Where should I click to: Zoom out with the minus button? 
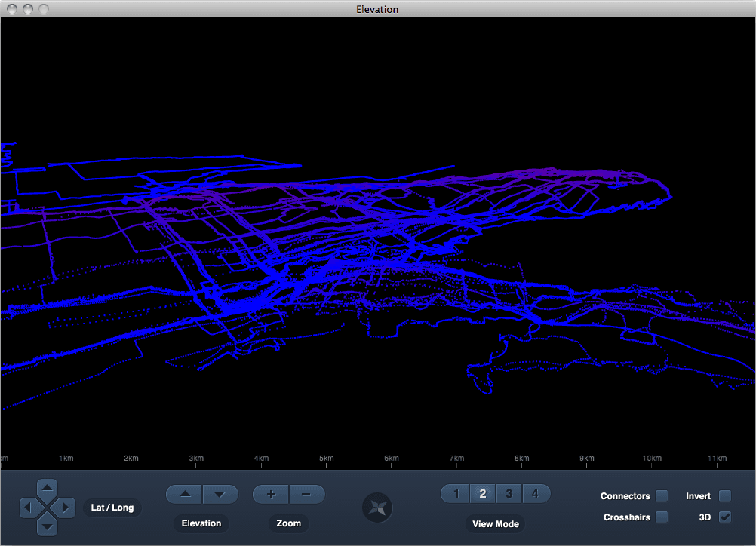tap(306, 495)
